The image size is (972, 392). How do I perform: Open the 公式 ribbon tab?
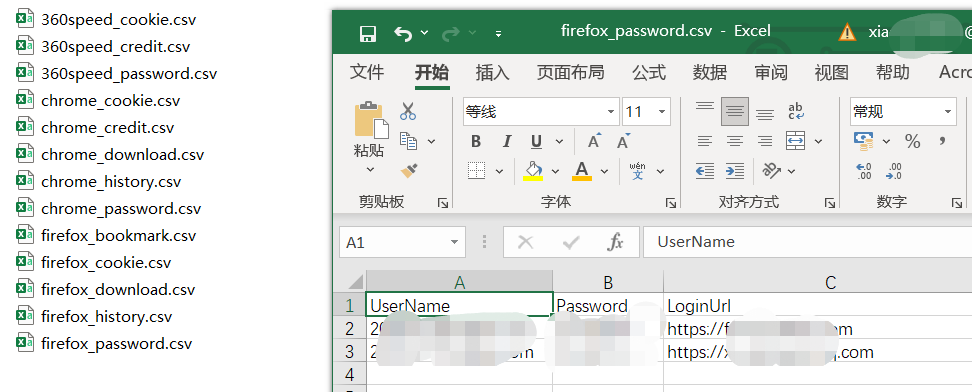(x=649, y=73)
